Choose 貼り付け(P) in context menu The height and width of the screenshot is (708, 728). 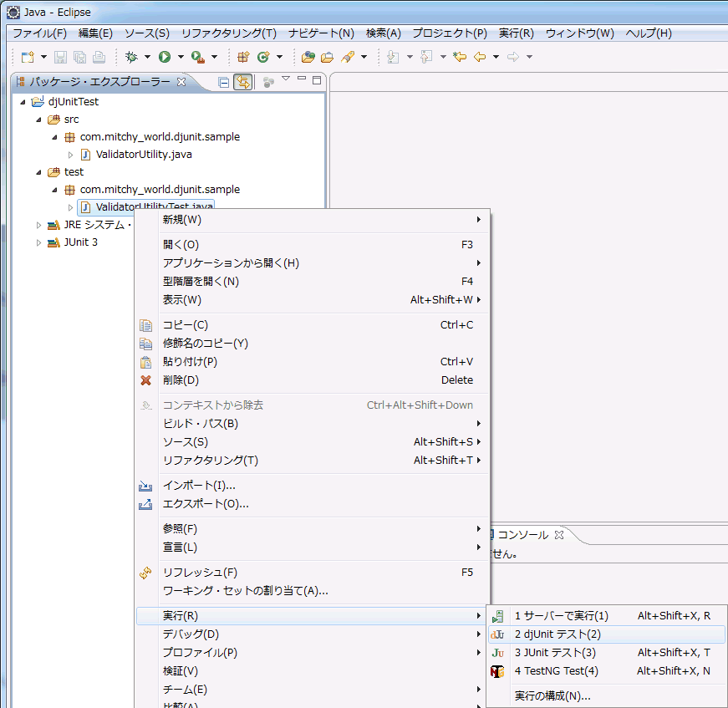[313, 362]
